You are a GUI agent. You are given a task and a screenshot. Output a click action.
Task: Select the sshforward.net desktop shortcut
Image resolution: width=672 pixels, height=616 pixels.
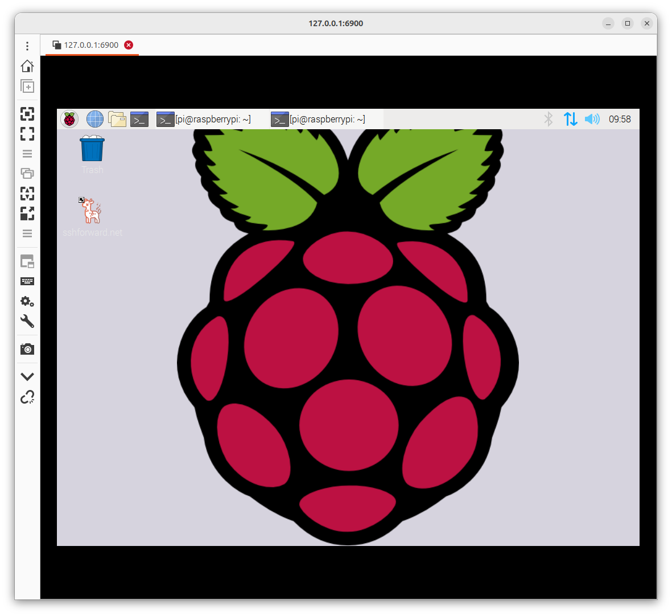click(x=92, y=217)
